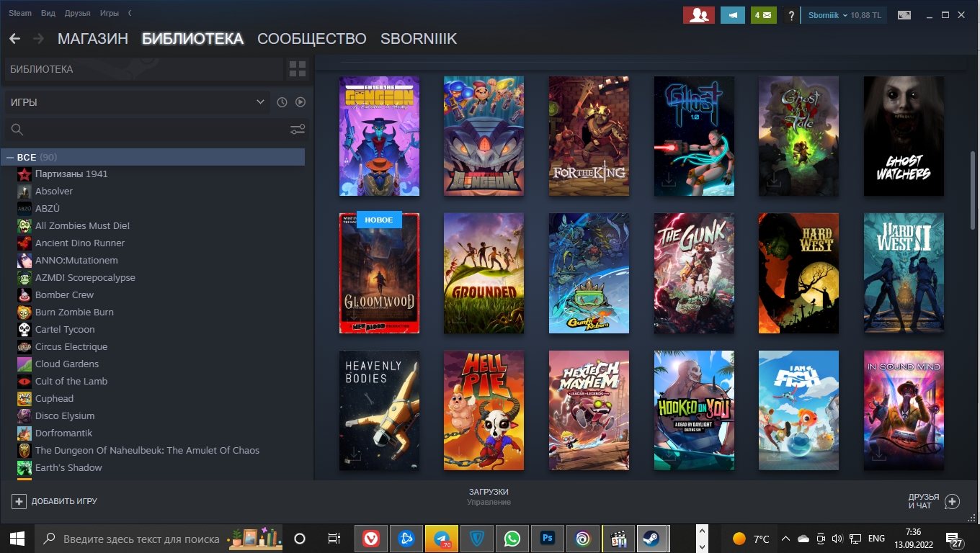This screenshot has height=553, width=980.
Task: Open Enter the Gungeon cover
Action: click(379, 136)
